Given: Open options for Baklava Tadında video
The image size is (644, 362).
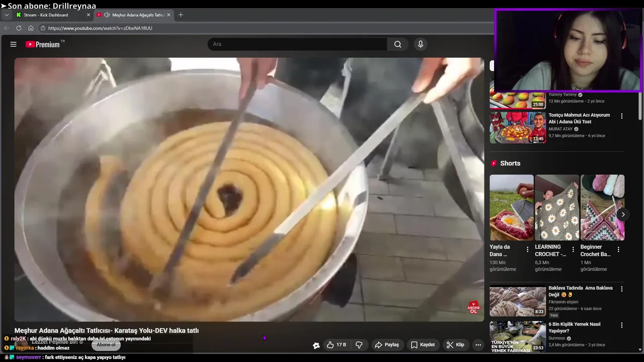Looking at the screenshot, I should point(621,289).
